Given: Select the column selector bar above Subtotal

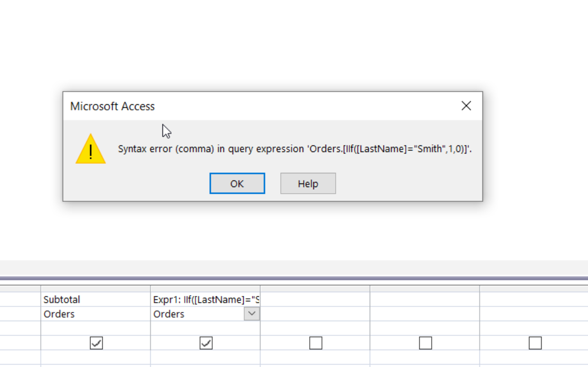Looking at the screenshot, I should [95, 289].
